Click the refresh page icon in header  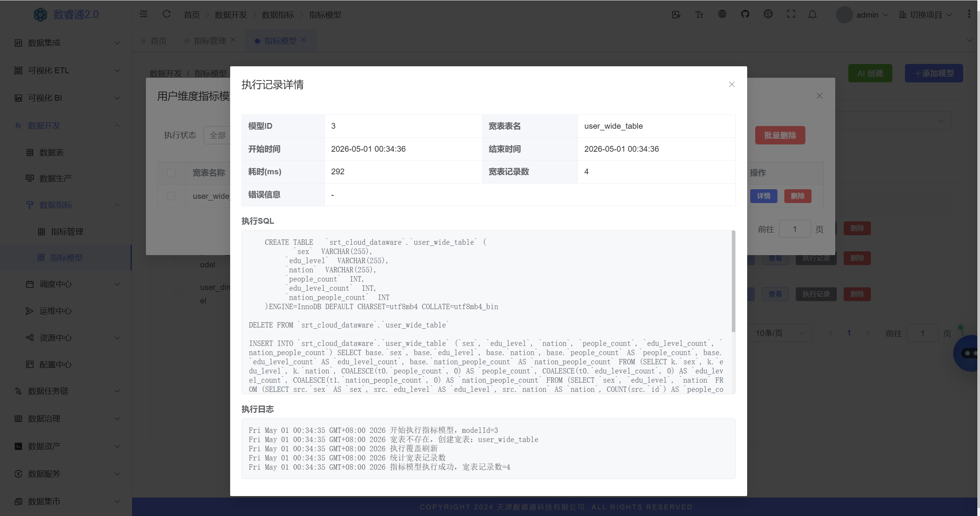pyautogui.click(x=166, y=14)
